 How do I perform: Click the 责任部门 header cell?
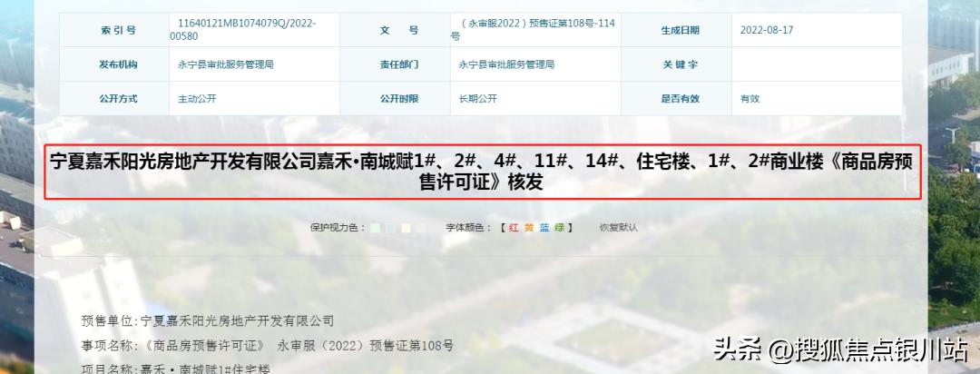395,64
